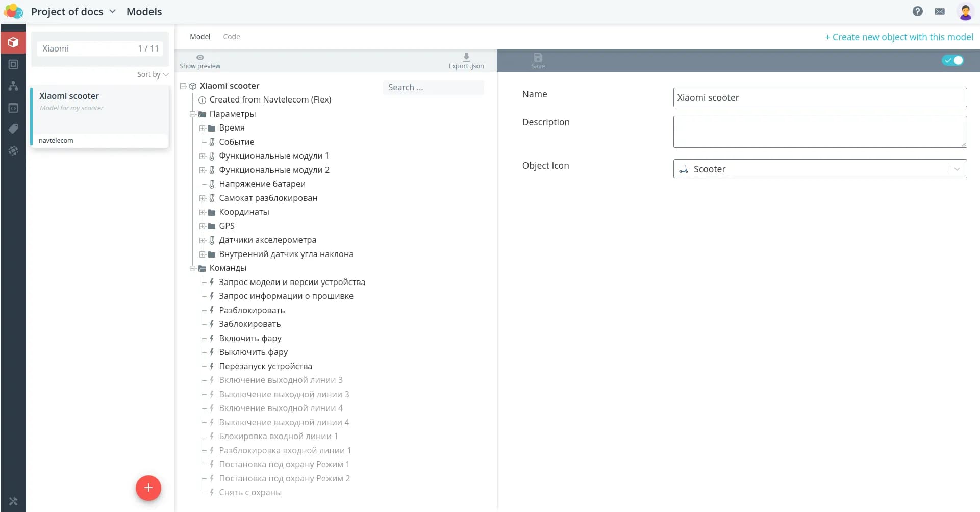Click Create new object with this model
980x512 pixels.
[x=899, y=37]
